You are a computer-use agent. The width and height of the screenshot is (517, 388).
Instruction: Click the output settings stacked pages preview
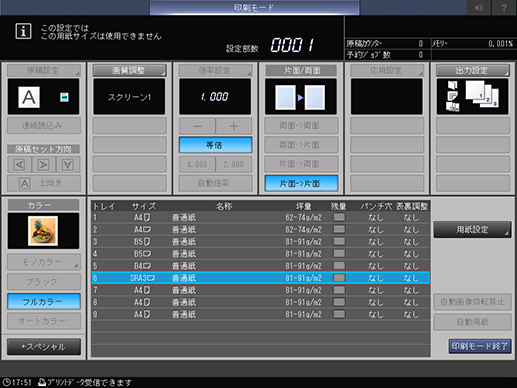[472, 97]
